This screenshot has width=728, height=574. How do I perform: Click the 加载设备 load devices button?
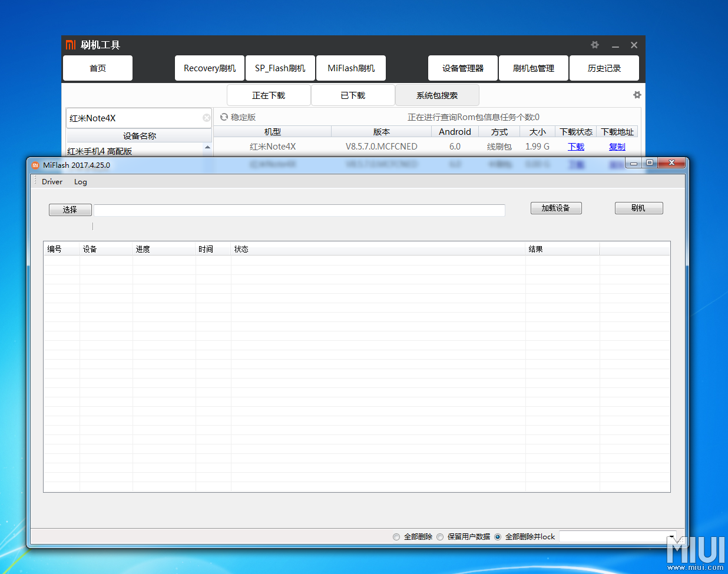click(556, 208)
